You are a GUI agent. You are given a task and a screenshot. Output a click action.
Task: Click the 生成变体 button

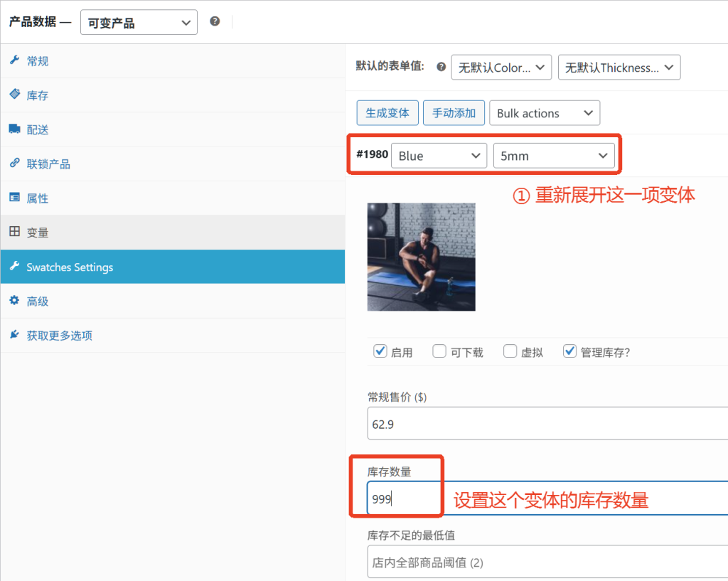point(387,113)
